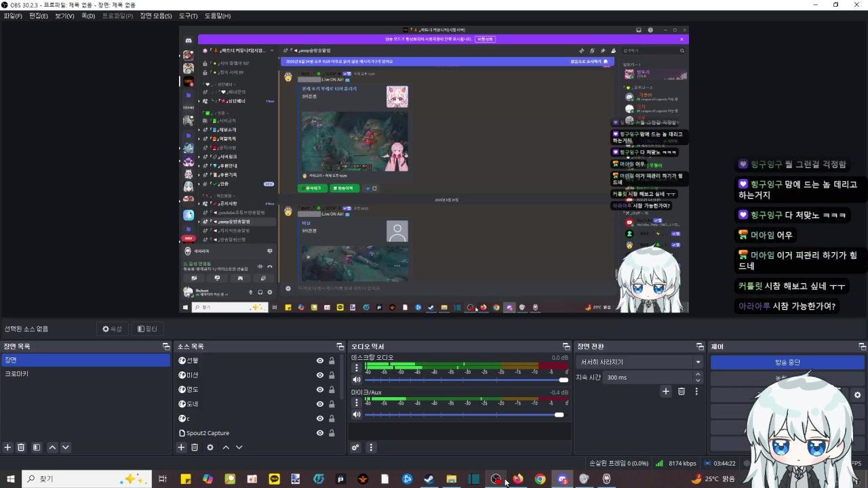Undock the 오디오 믹서 panel

[x=566, y=346]
